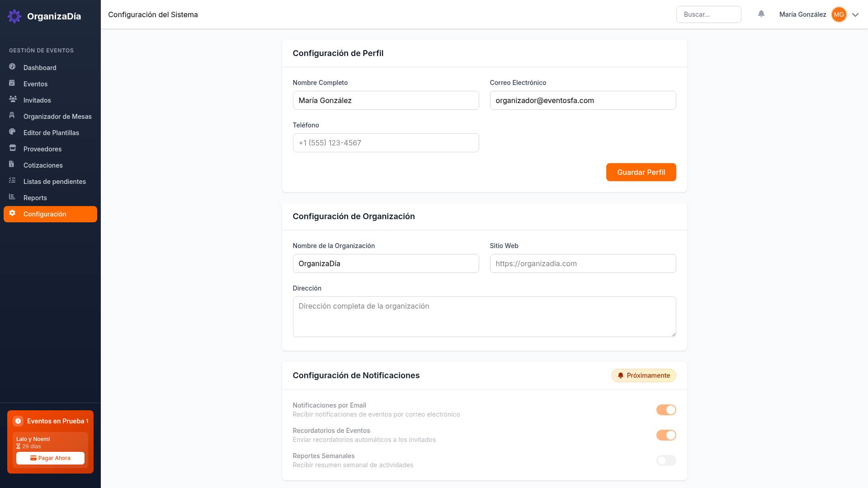Screen dimensions: 868x488
Task: Open the Editor de Plantillas
Action: coord(51,132)
